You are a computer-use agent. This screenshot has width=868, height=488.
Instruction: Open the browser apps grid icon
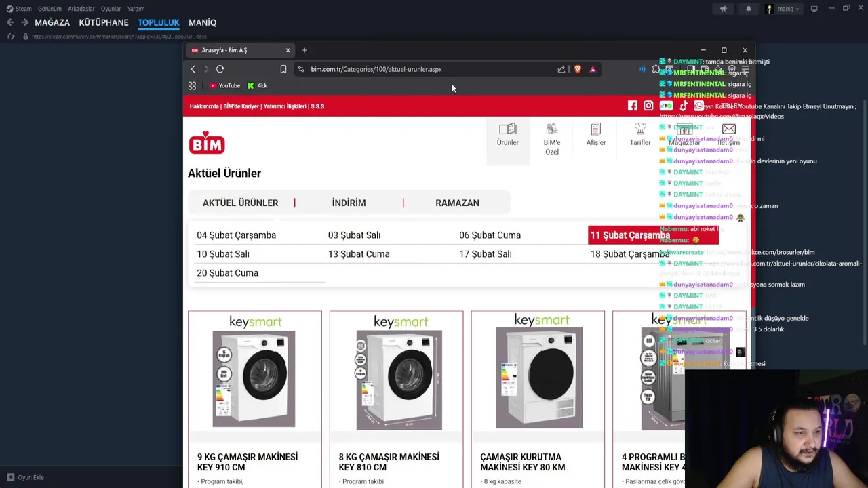(x=192, y=85)
